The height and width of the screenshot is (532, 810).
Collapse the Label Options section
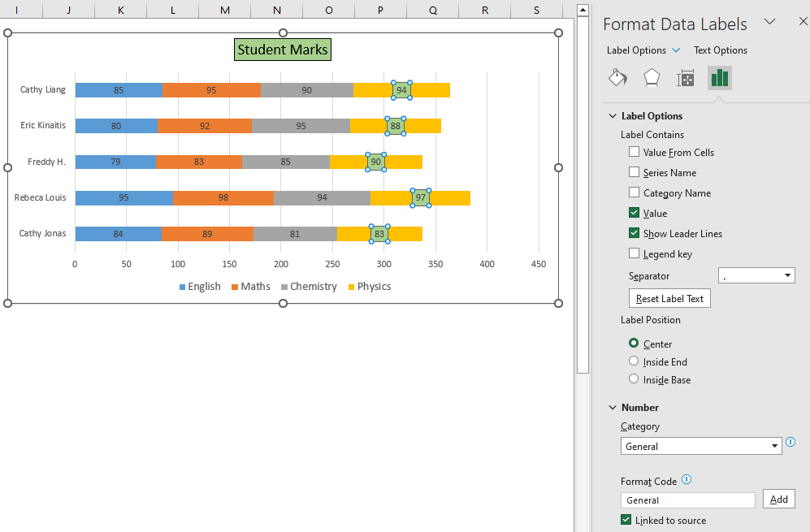point(613,116)
